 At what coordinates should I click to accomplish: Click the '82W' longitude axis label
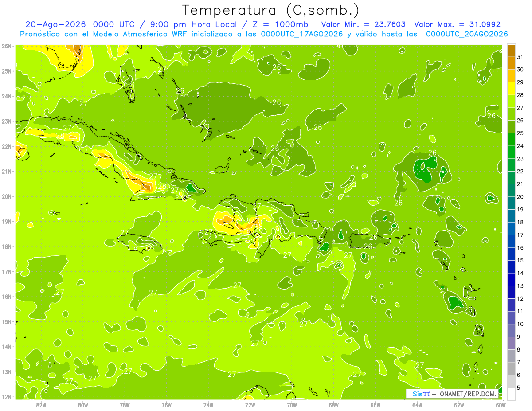pos(41,404)
